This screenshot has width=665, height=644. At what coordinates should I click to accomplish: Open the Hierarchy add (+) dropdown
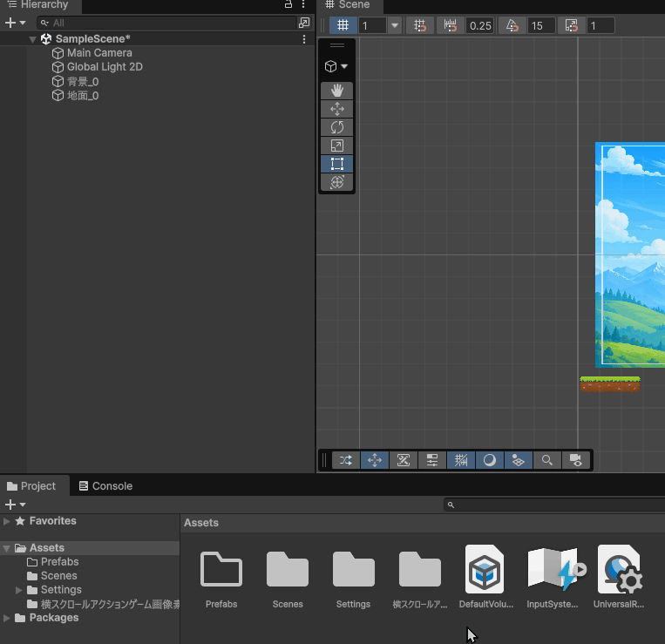click(16, 23)
